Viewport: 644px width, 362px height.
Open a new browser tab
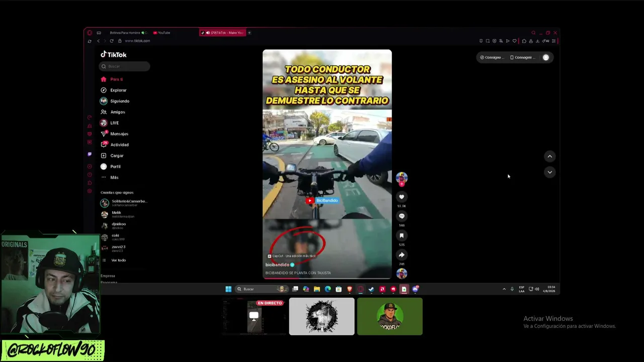(249, 33)
